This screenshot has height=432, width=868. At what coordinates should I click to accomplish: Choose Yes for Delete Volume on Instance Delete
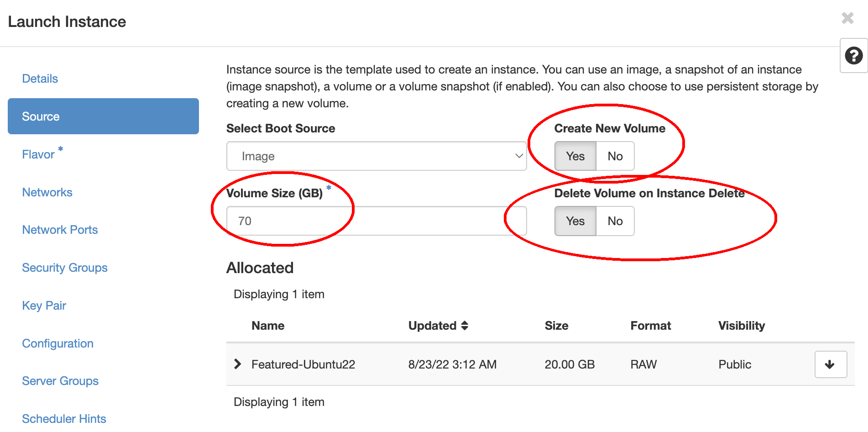click(575, 221)
